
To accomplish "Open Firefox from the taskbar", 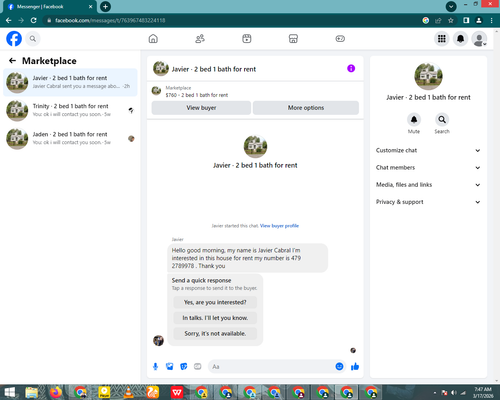I will pos(56,392).
